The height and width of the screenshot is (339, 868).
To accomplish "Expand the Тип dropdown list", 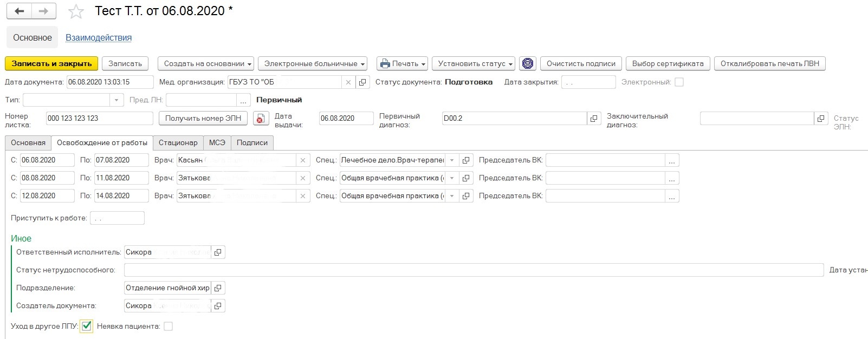I will click(116, 100).
